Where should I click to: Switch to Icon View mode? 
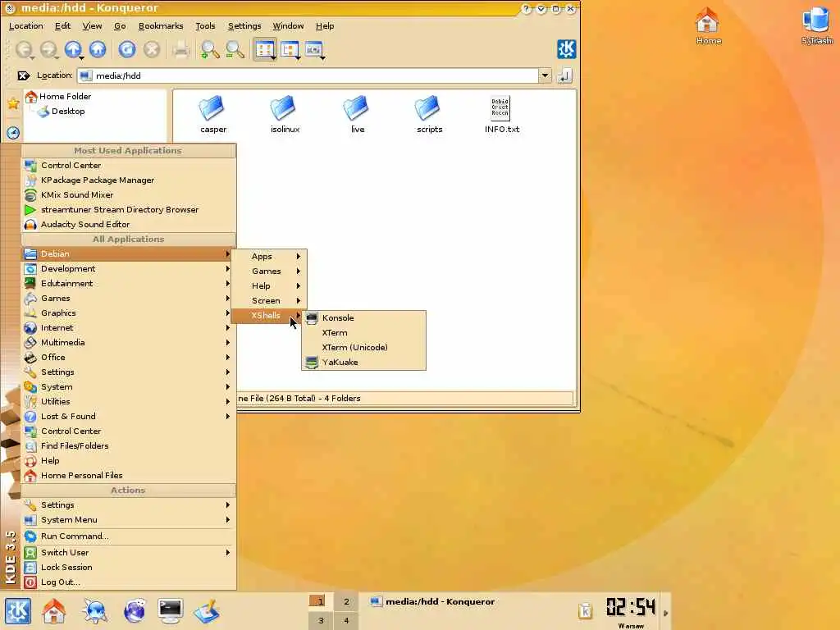pyautogui.click(x=265, y=50)
